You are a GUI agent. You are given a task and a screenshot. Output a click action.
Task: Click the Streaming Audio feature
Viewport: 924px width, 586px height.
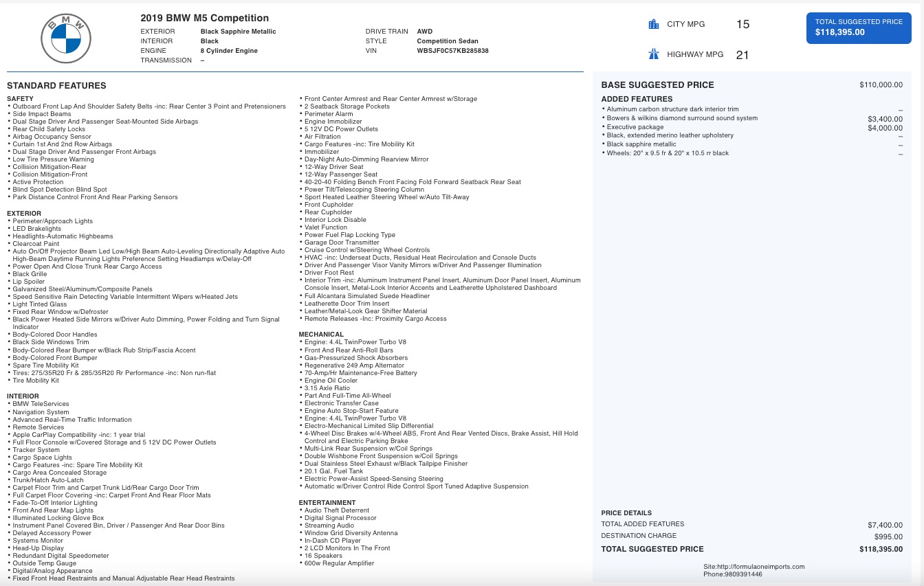pyautogui.click(x=327, y=526)
